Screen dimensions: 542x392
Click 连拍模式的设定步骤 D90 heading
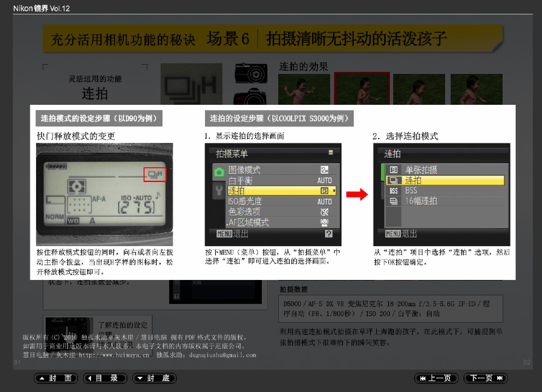(x=99, y=118)
